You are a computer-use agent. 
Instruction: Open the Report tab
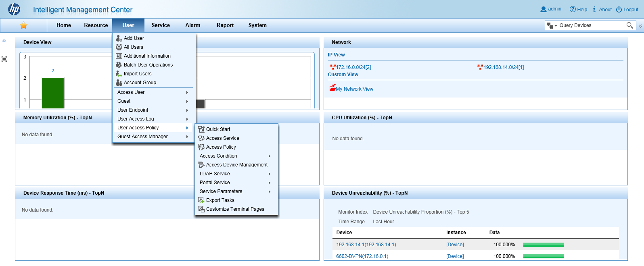tap(225, 25)
